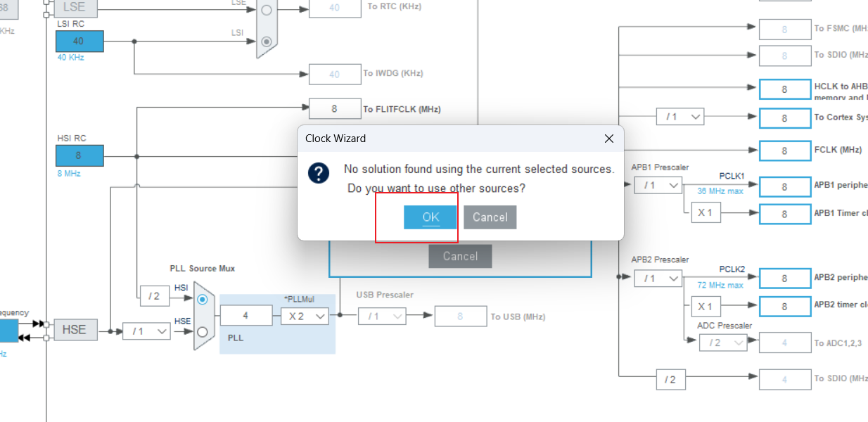Open the *PLLMul X 2 dropdown

pos(305,316)
